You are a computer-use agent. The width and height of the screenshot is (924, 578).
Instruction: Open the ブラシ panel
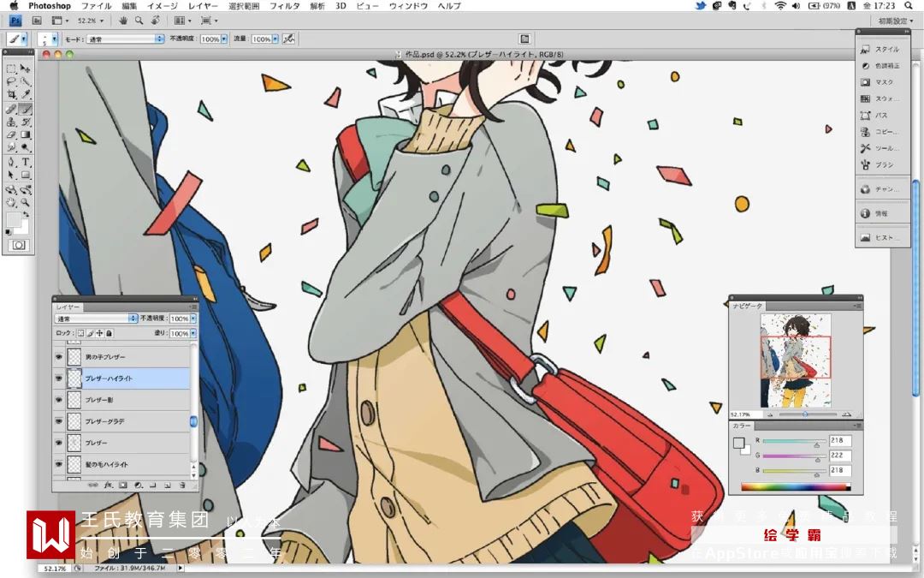(x=881, y=165)
